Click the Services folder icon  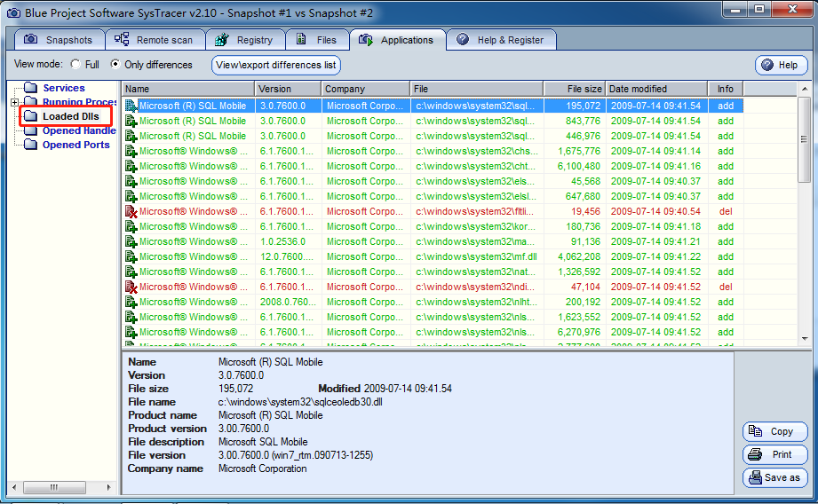pos(31,88)
